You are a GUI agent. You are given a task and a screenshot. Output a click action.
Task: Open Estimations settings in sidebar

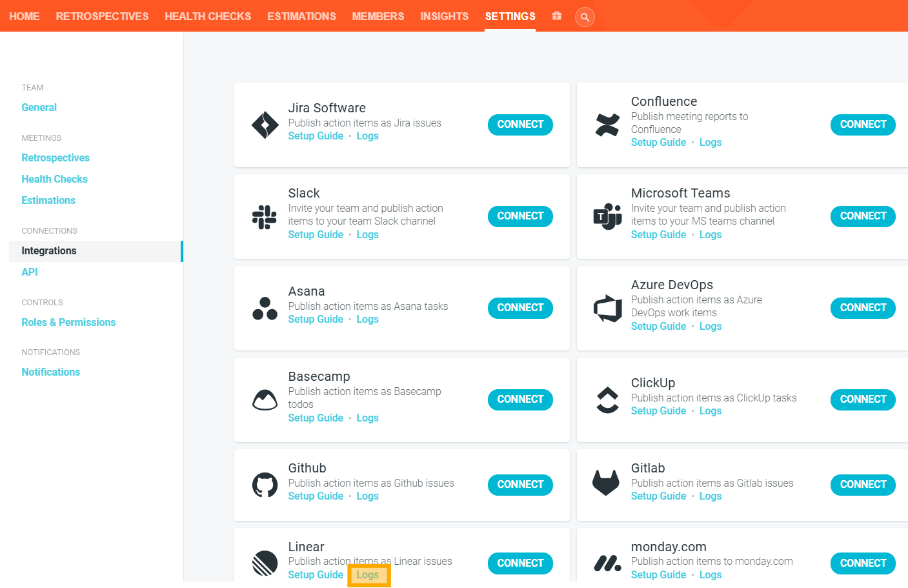click(48, 201)
